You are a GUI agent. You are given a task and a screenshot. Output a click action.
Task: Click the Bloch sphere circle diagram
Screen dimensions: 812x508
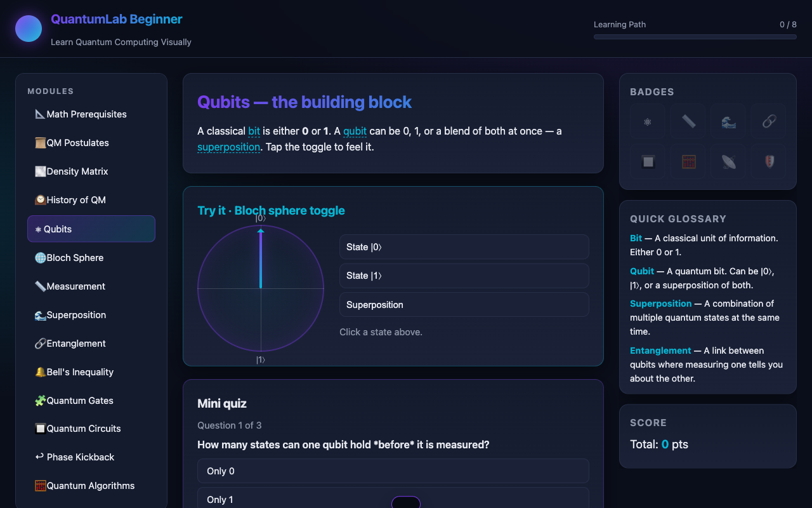[261, 288]
